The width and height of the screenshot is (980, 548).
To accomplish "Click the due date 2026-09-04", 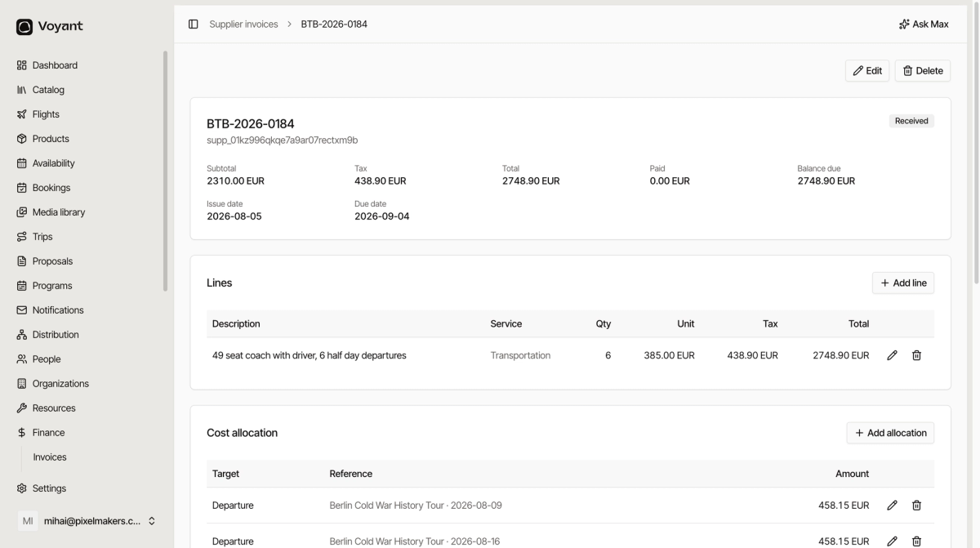I will (382, 216).
